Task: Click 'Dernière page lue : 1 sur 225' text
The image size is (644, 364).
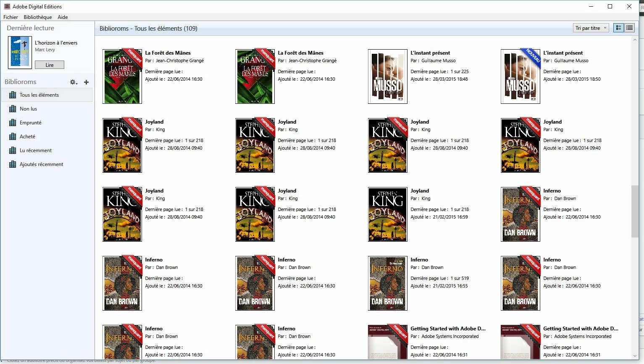Action: (439, 71)
